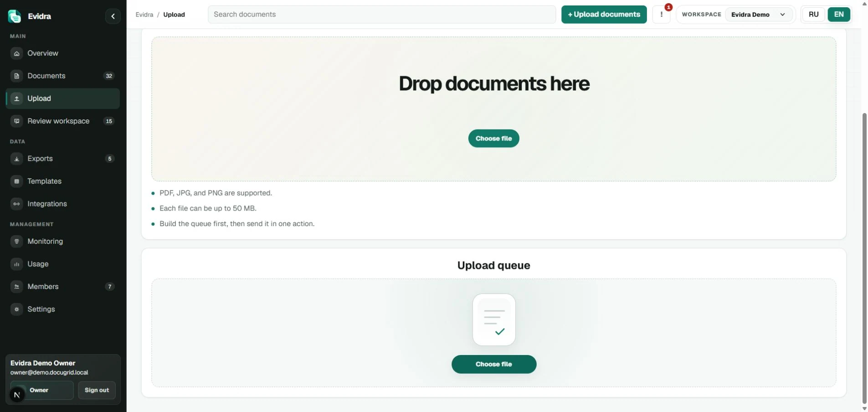Open Review workspace in the sidebar
Viewport: 868px width, 412px height.
[x=62, y=121]
